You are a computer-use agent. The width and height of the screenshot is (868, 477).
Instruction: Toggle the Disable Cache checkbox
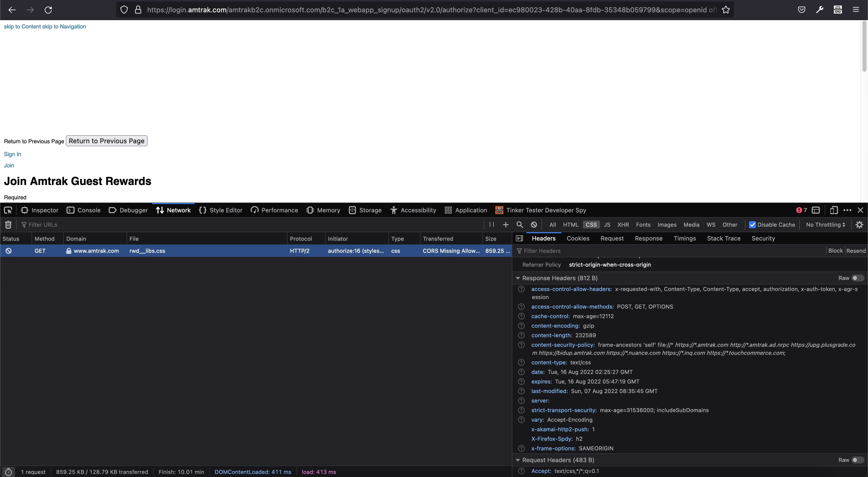pos(752,224)
